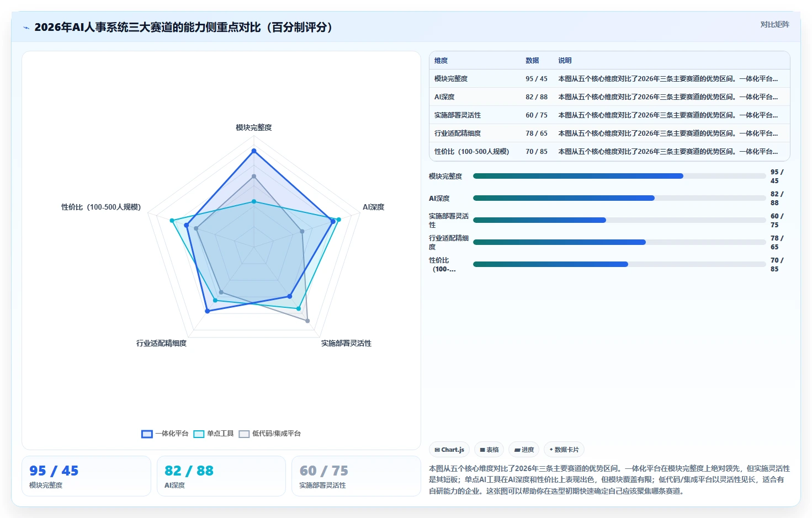This screenshot has width=812, height=518.
Task: Click 低代码/集成平台 data point on 实施部署灵活性 axis
Action: (x=307, y=321)
